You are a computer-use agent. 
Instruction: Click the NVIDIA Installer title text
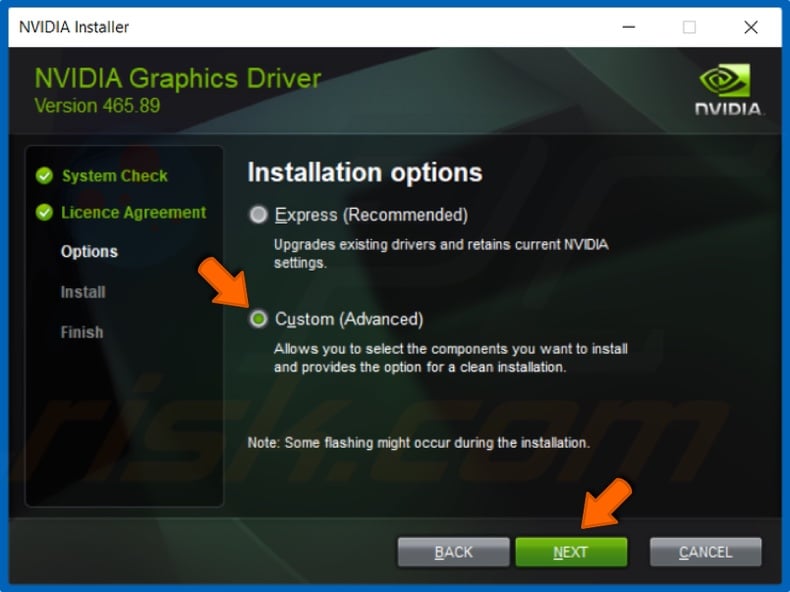click(74, 27)
